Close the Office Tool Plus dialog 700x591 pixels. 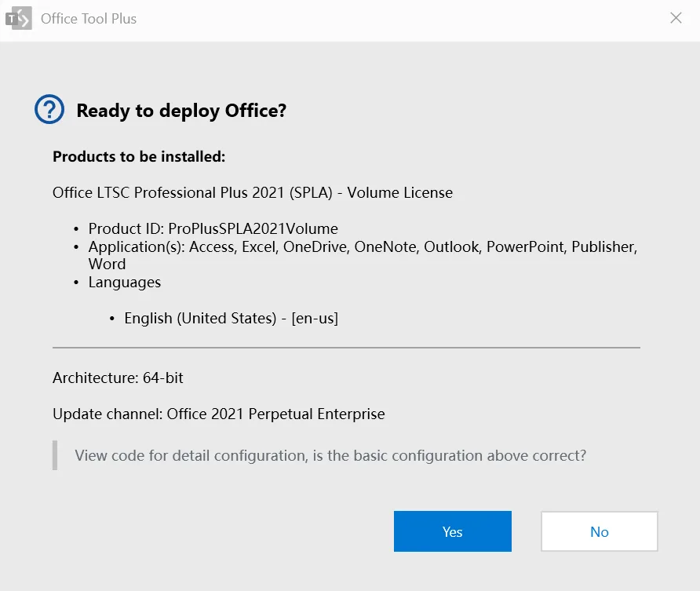pos(676,18)
